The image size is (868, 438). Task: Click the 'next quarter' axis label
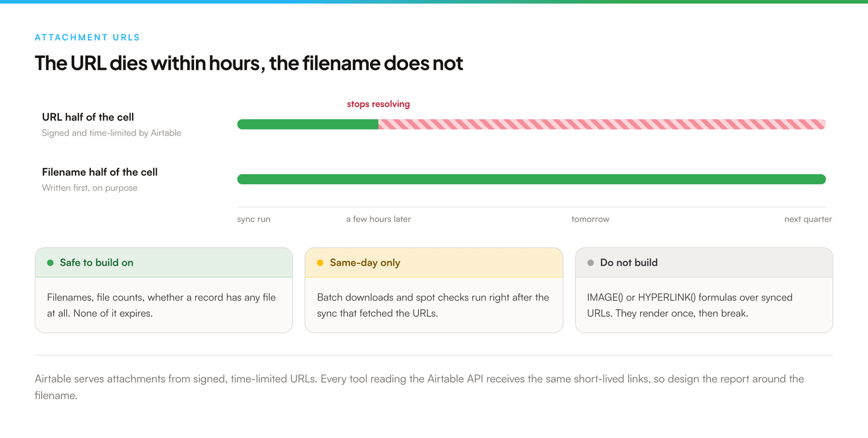pyautogui.click(x=808, y=219)
